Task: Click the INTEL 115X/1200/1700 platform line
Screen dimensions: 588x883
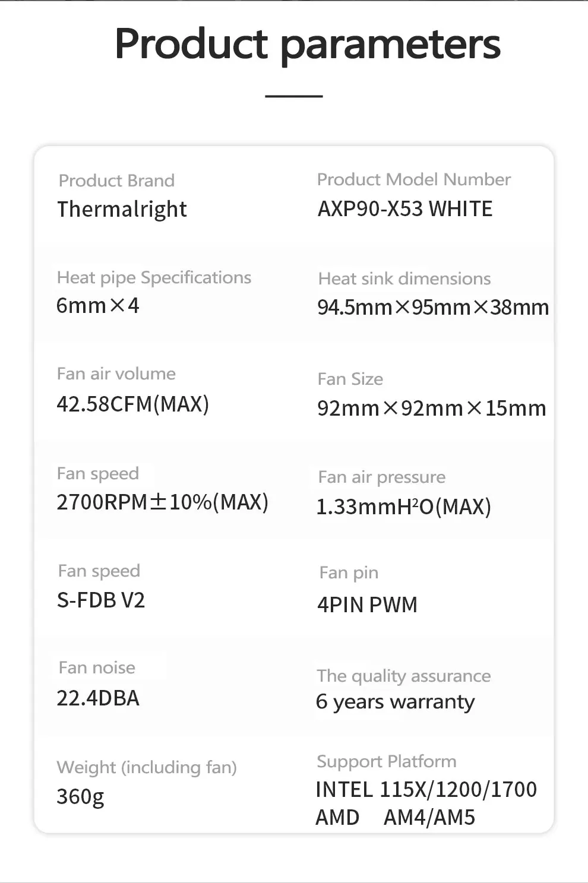Action: [x=426, y=789]
